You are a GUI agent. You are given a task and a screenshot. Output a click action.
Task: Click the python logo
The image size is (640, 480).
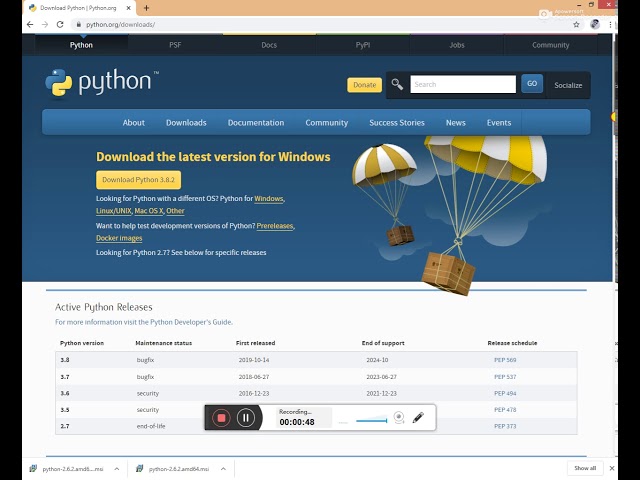tap(102, 83)
